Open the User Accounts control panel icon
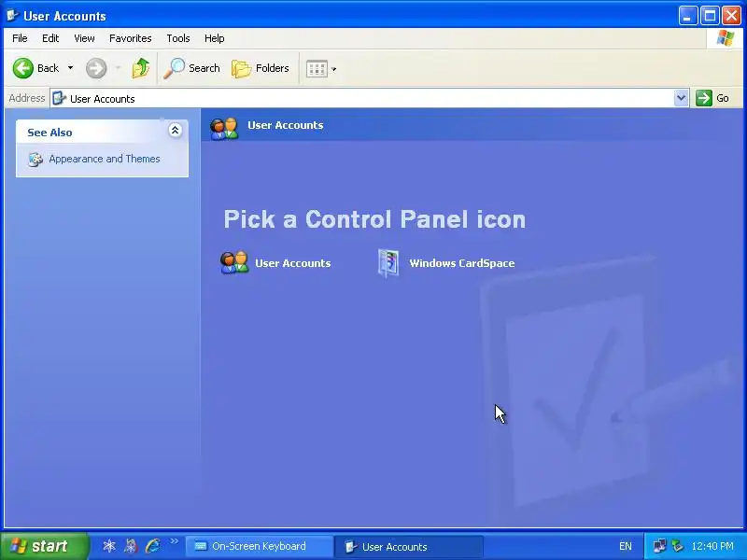 click(x=234, y=262)
